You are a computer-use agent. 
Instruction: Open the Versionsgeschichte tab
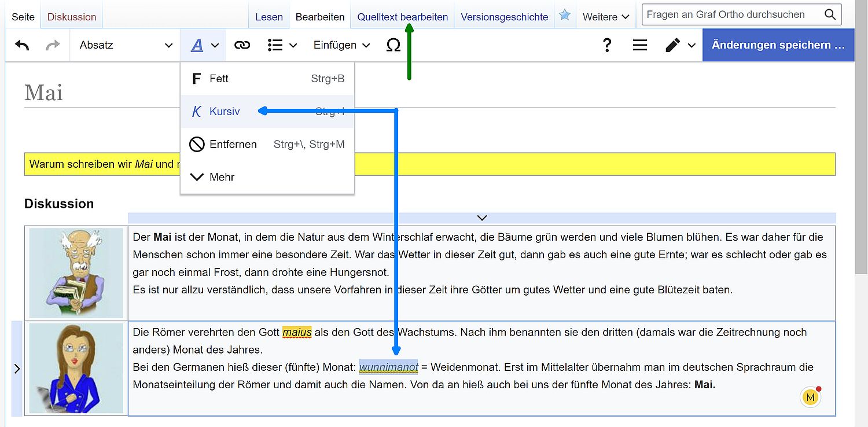[504, 17]
